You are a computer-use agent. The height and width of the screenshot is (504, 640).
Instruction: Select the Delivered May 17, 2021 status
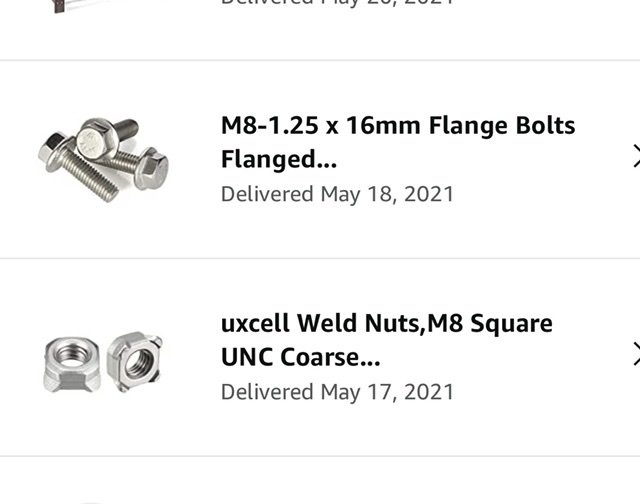[337, 392]
